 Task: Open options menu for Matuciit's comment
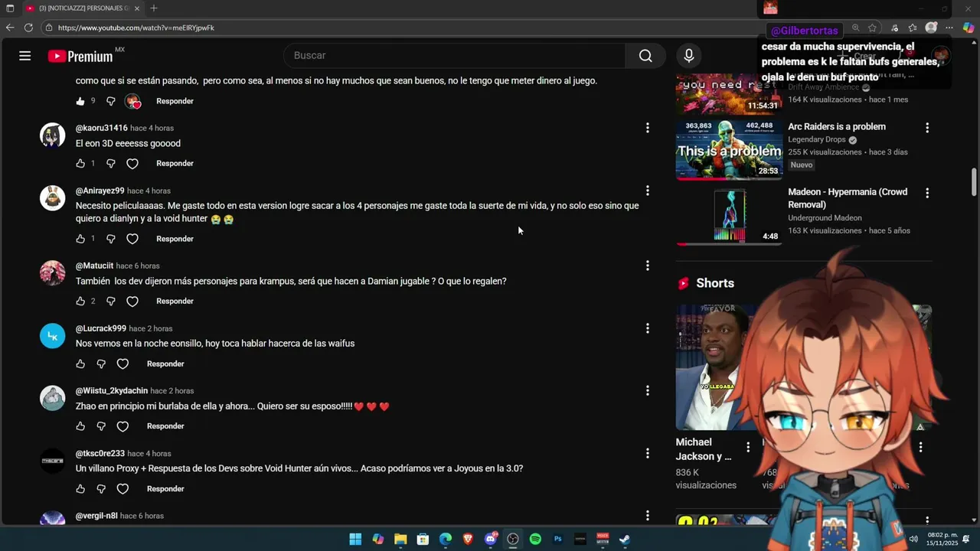tap(648, 266)
